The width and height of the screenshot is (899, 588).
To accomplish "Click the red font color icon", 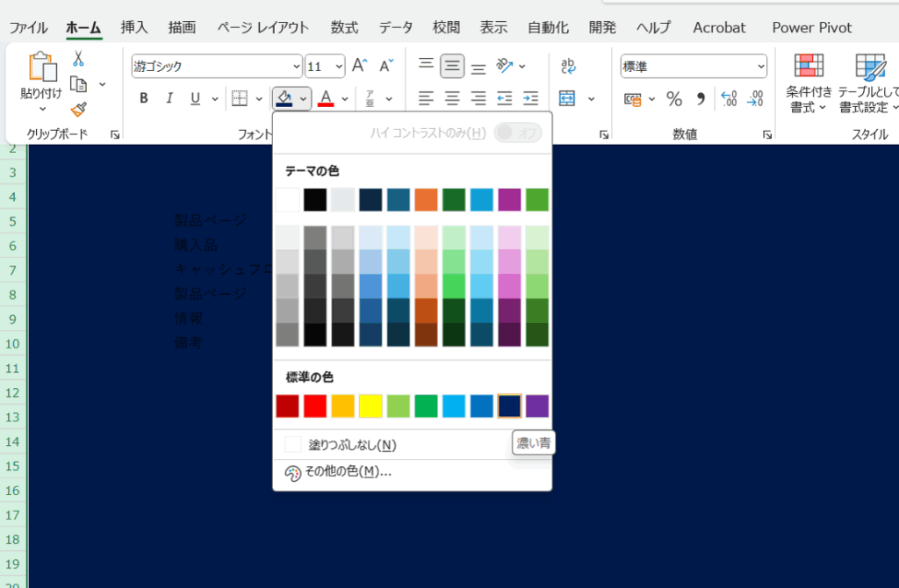I will pos(326,97).
